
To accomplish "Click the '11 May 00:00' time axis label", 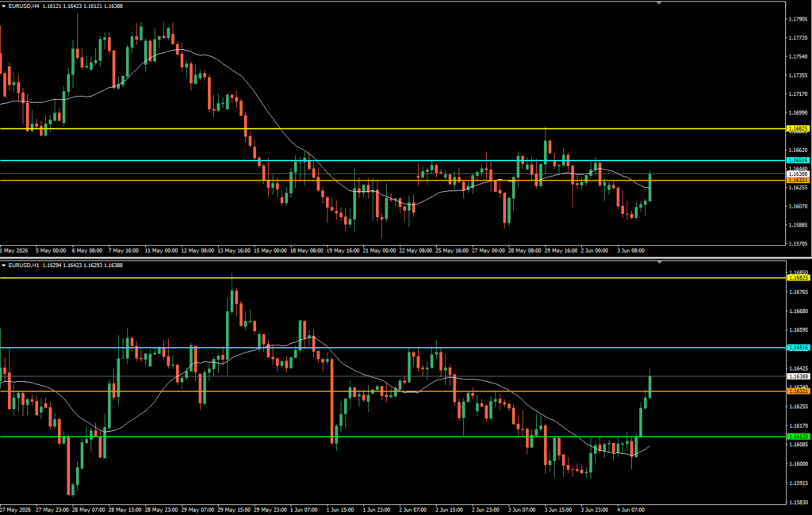I will tap(161, 250).
